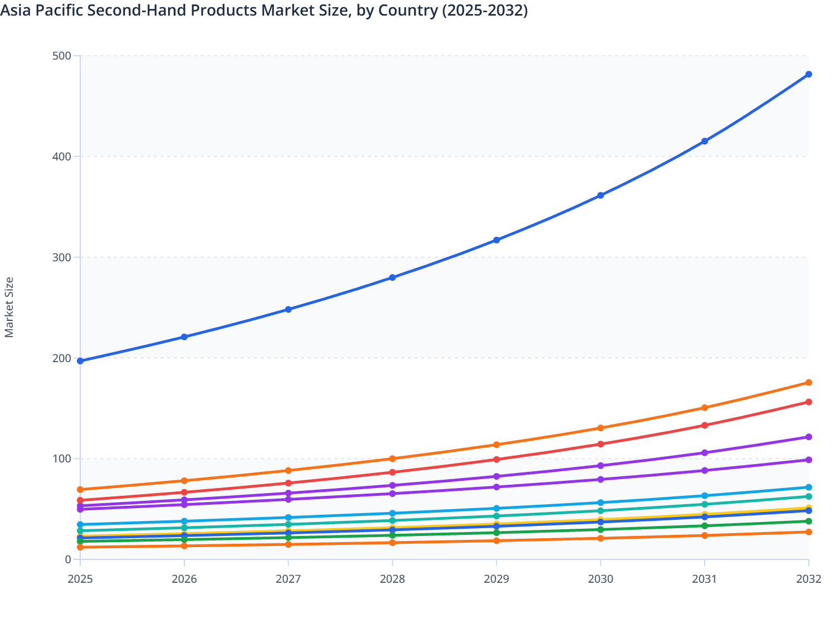Select the topmost blue line's 2032 data point
The image size is (840, 624).
808,74
